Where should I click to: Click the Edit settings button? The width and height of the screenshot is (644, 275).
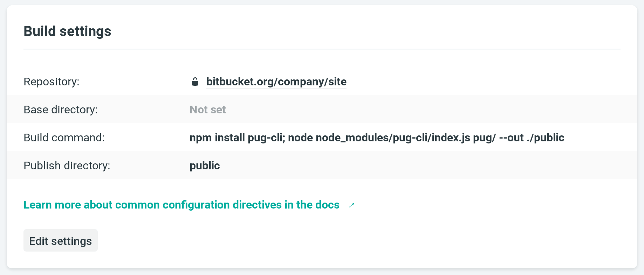[61, 241]
